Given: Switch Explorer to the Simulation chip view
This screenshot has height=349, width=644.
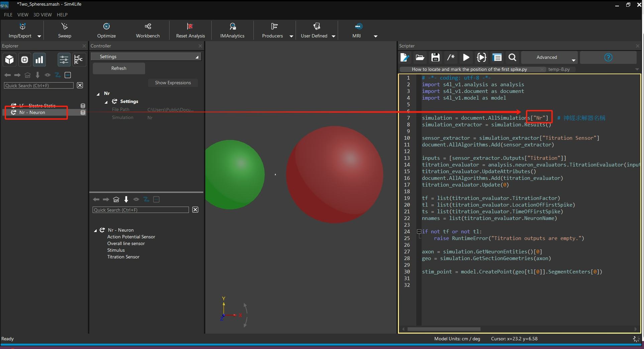Looking at the screenshot, I should click(24, 60).
